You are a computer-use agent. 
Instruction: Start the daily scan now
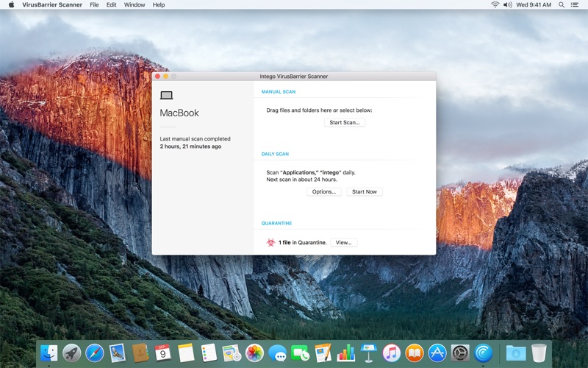(x=364, y=191)
